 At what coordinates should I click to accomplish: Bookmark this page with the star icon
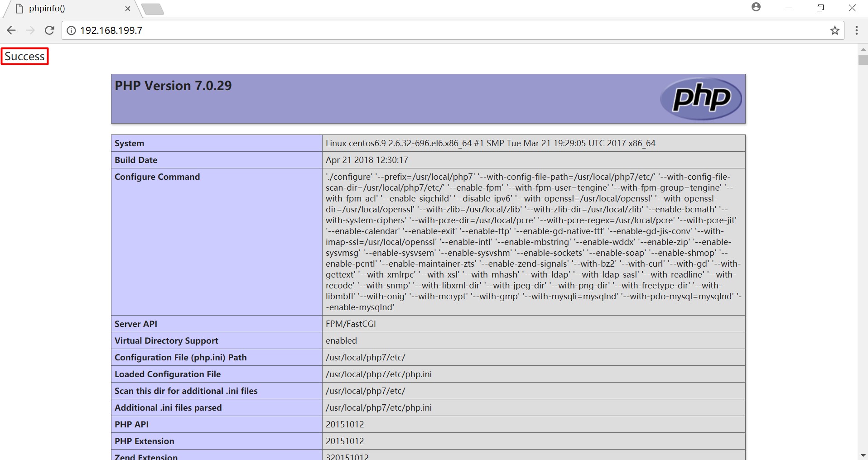point(834,30)
